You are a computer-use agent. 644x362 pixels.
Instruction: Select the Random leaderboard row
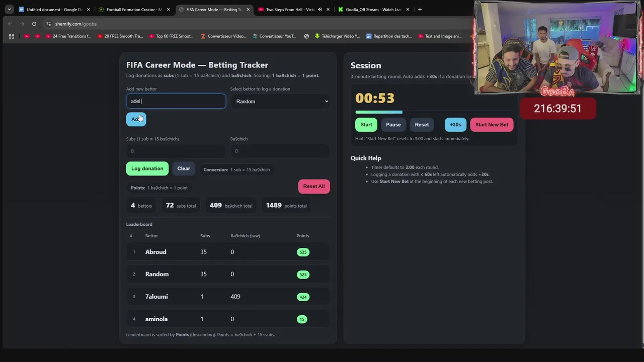(x=228, y=274)
